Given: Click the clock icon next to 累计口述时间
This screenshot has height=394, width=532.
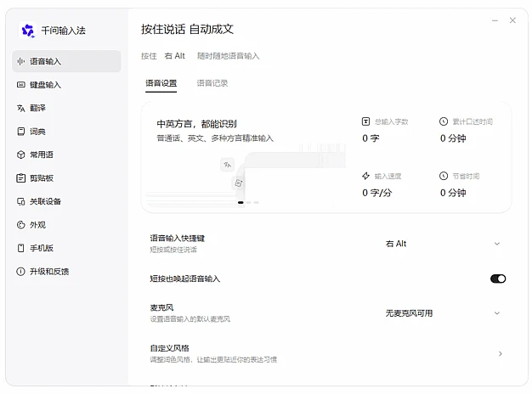Looking at the screenshot, I should point(444,121).
